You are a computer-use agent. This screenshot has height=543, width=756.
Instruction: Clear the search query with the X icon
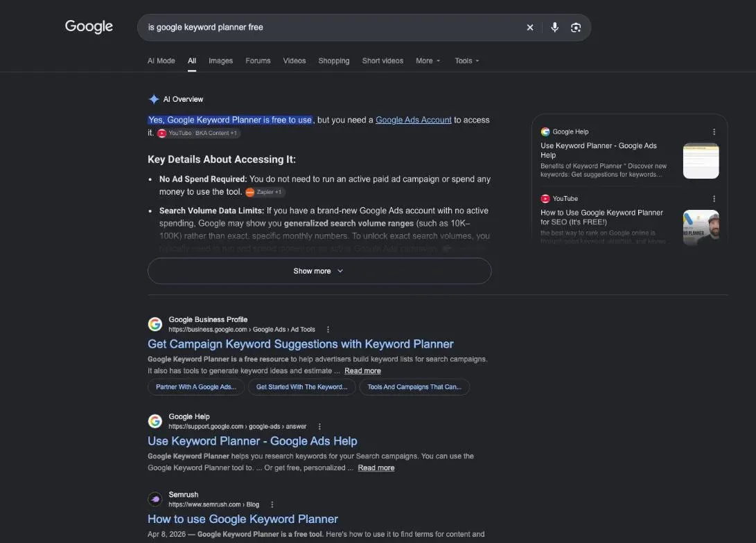tap(530, 28)
